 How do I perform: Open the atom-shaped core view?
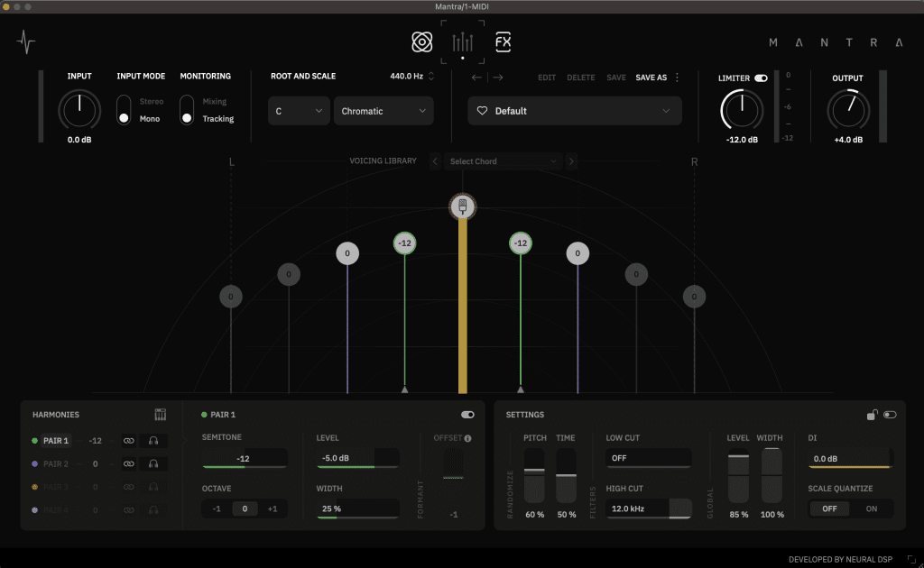(x=420, y=41)
